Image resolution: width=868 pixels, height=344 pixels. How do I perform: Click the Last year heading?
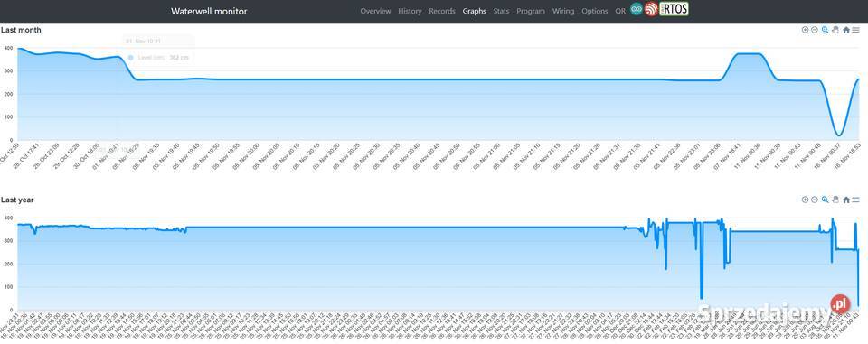tap(17, 200)
